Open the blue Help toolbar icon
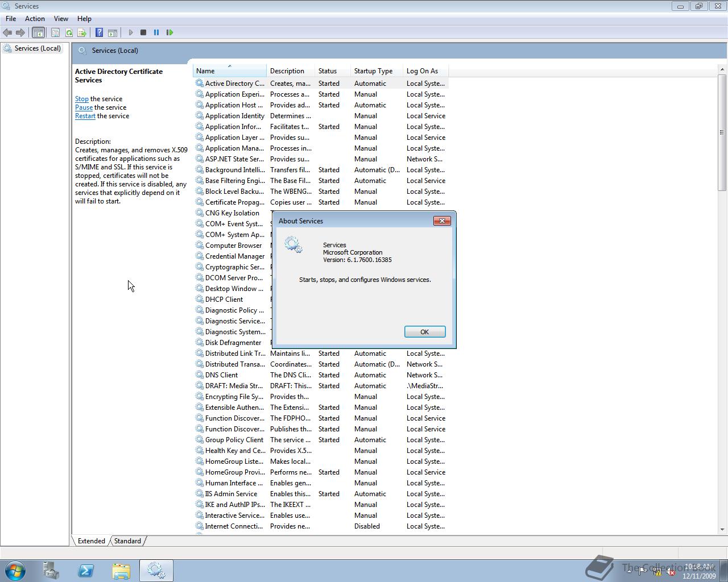728x582 pixels. pos(99,32)
